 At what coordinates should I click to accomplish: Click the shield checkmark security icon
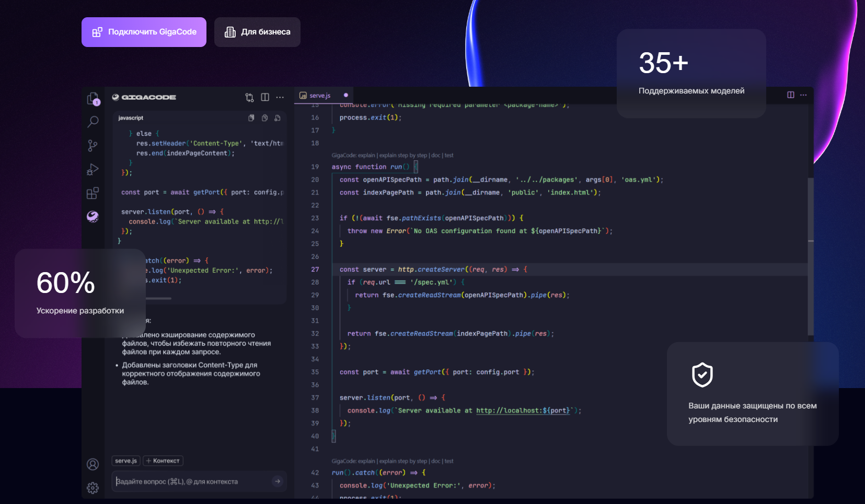702,374
